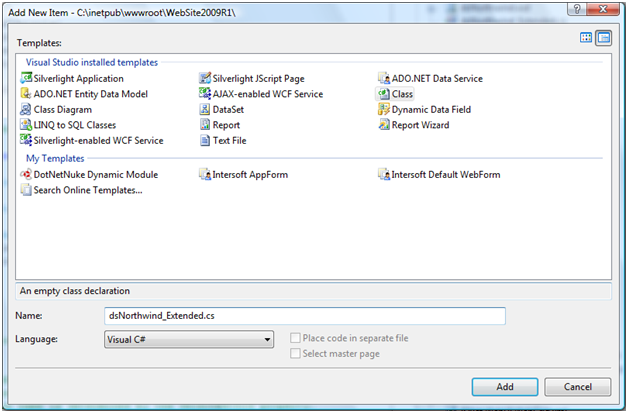This screenshot has height=413, width=628.
Task: Select the Silverlight Application template icon
Action: (26, 78)
